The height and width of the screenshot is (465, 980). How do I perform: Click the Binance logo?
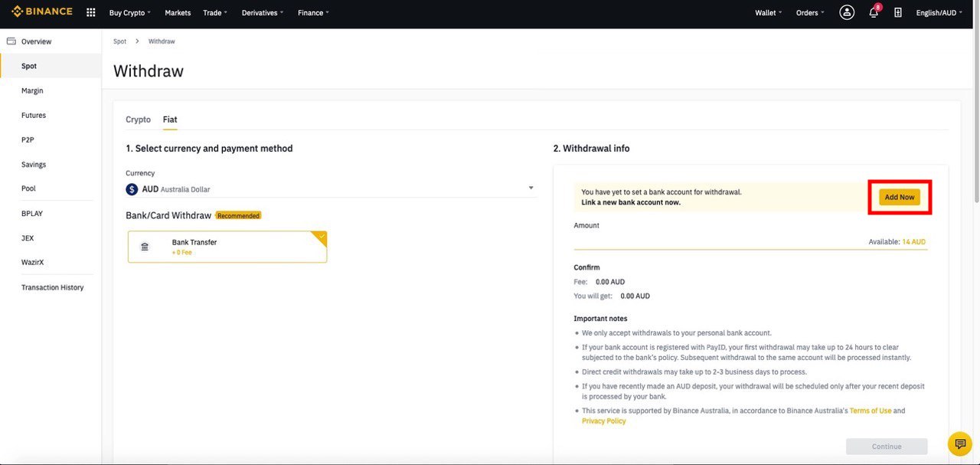(42, 12)
